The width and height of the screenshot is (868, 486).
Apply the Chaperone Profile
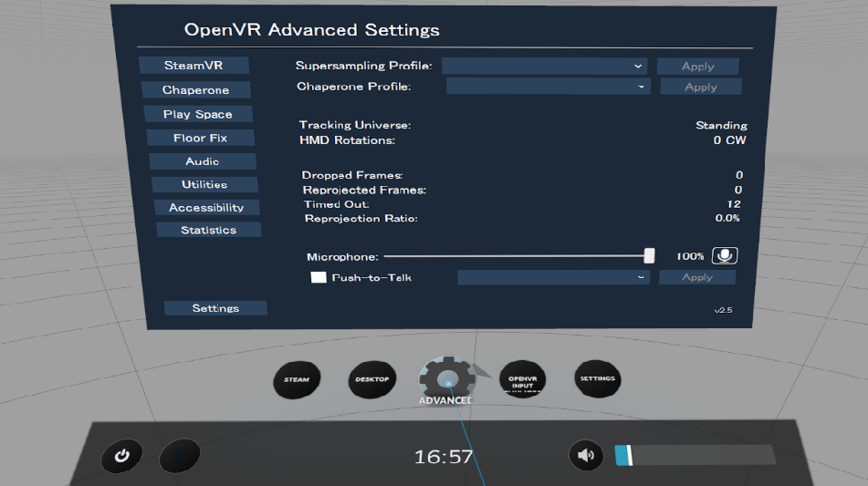(701, 87)
